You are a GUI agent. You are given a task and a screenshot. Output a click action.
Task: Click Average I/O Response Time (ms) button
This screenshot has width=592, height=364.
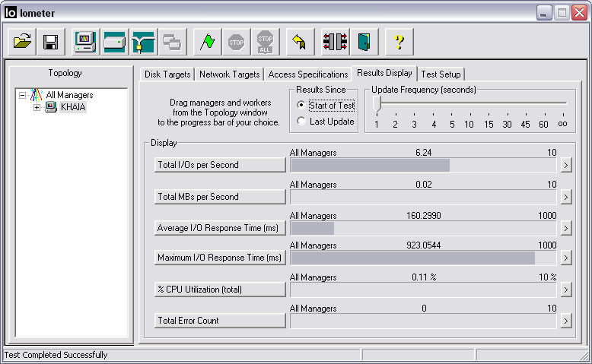click(220, 228)
